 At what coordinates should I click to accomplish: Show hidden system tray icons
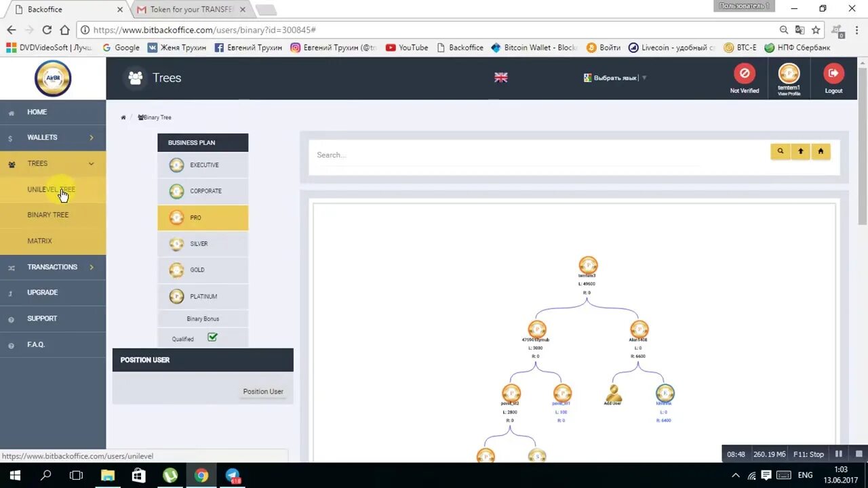coord(736,476)
